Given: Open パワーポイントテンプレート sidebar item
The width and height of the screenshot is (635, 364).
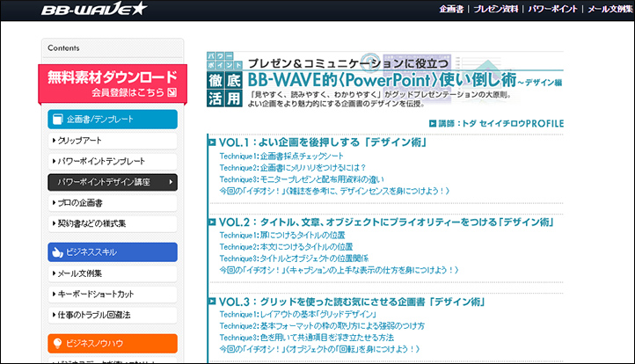Looking at the screenshot, I should tap(113, 161).
